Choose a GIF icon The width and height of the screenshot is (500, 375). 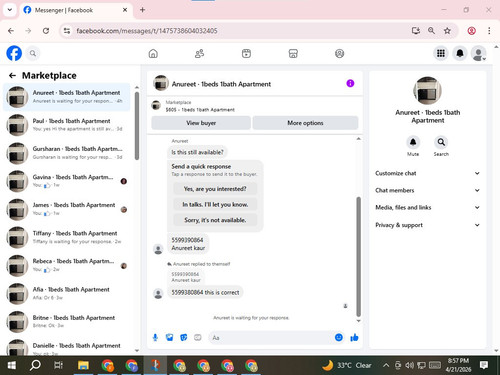click(x=198, y=338)
